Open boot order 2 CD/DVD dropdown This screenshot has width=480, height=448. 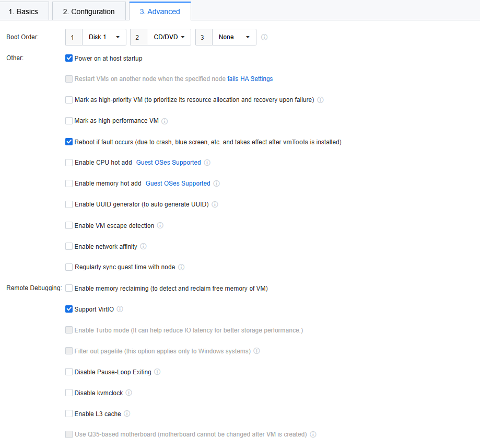click(x=169, y=37)
